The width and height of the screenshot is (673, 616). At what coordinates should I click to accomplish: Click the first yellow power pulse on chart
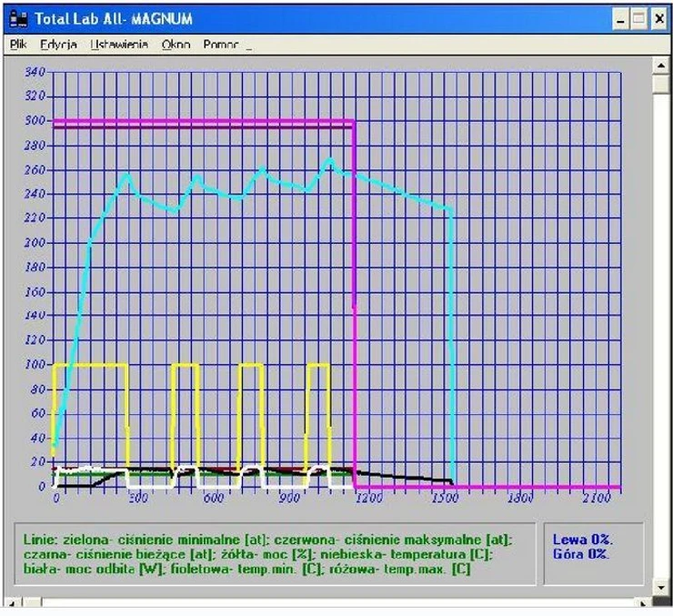[x=91, y=364]
